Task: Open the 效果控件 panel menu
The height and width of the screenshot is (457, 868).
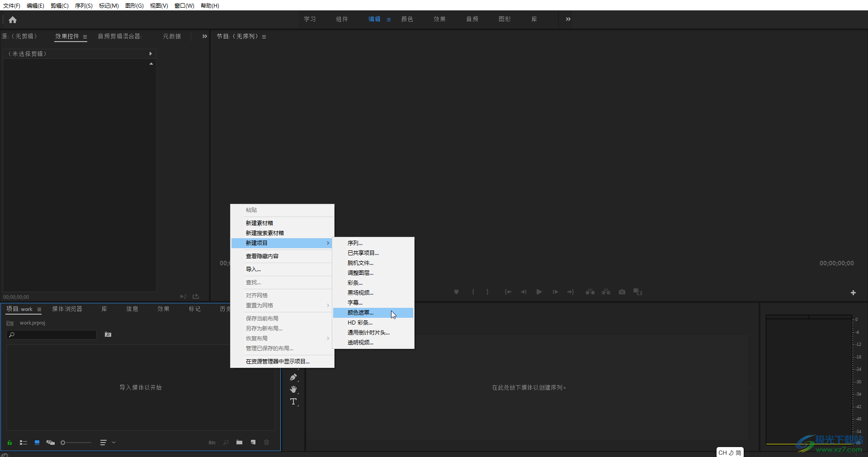Action: [x=85, y=37]
